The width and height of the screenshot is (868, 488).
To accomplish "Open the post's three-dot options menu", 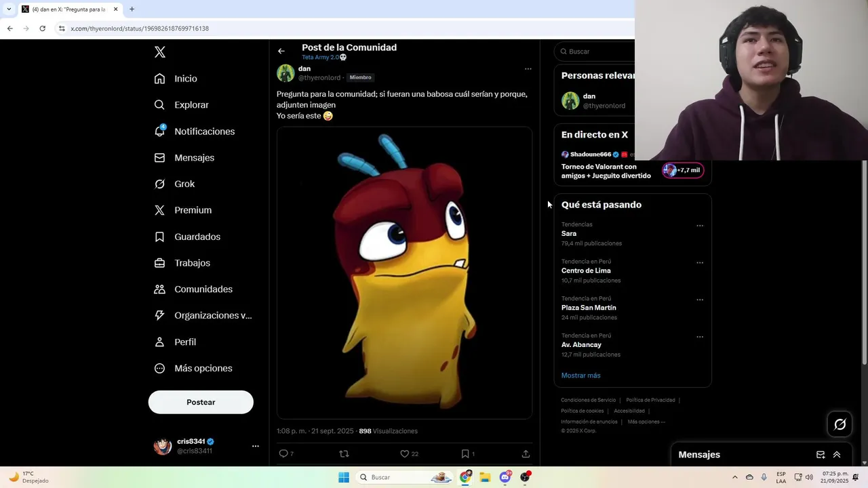I will pyautogui.click(x=528, y=69).
